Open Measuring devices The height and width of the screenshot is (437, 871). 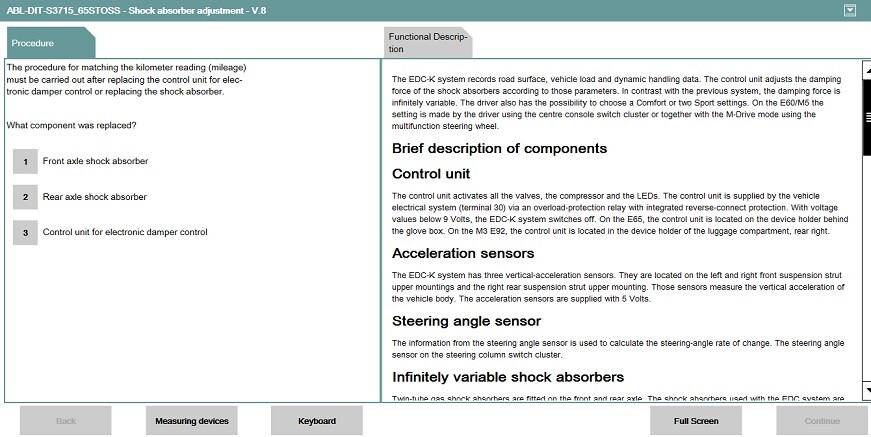click(x=192, y=421)
